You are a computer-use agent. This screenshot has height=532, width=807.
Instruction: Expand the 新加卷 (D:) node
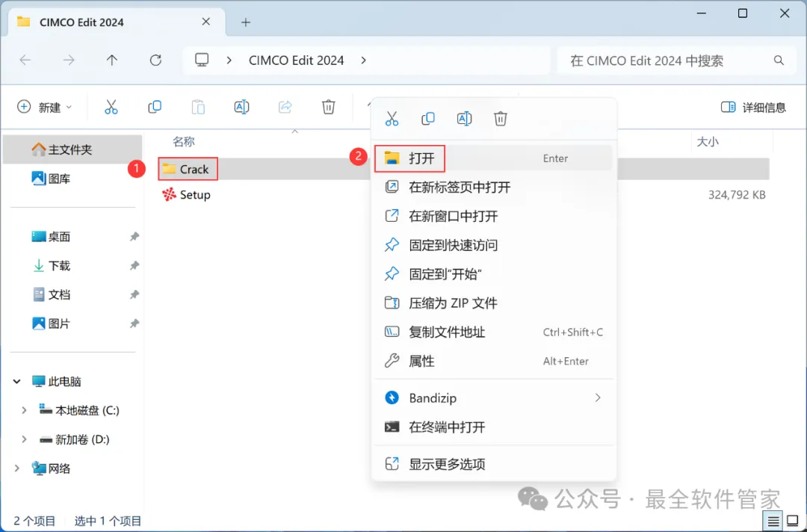click(24, 439)
